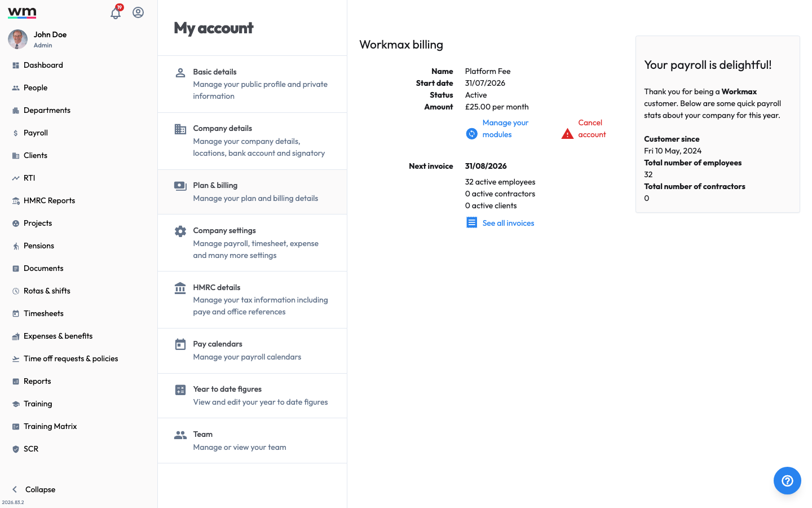Open Expenses & benefits menu item

[x=58, y=336]
